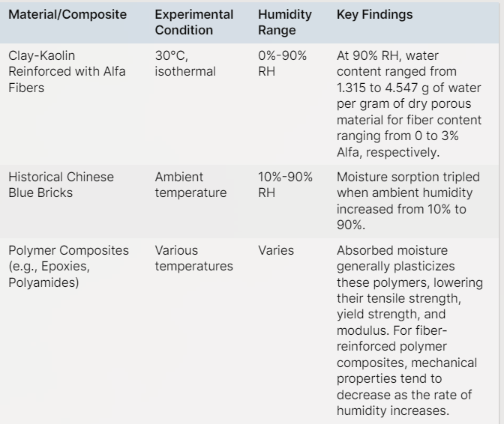Click the '0%-90% RH' humidity cell

[282, 64]
